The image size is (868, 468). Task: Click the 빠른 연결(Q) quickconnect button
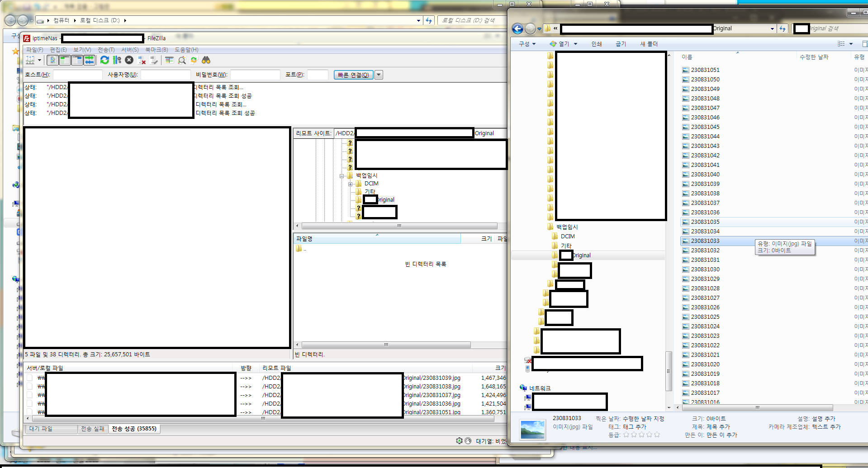353,75
